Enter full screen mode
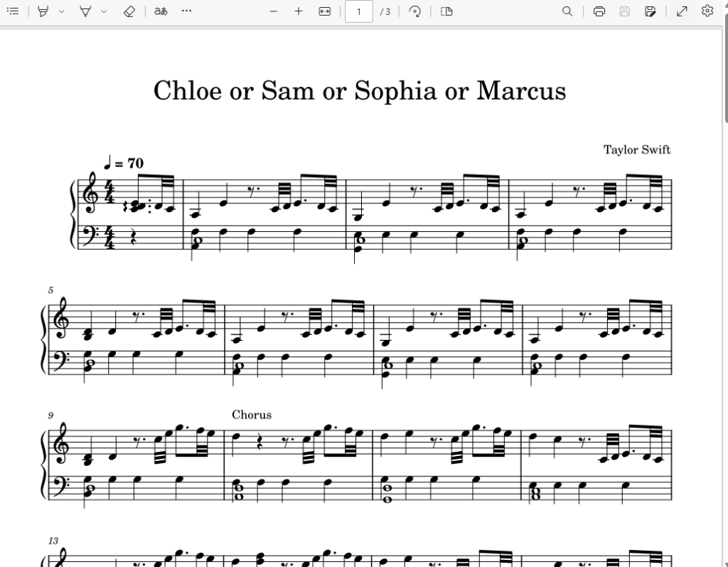Screen dimensions: 728x567 (682, 11)
